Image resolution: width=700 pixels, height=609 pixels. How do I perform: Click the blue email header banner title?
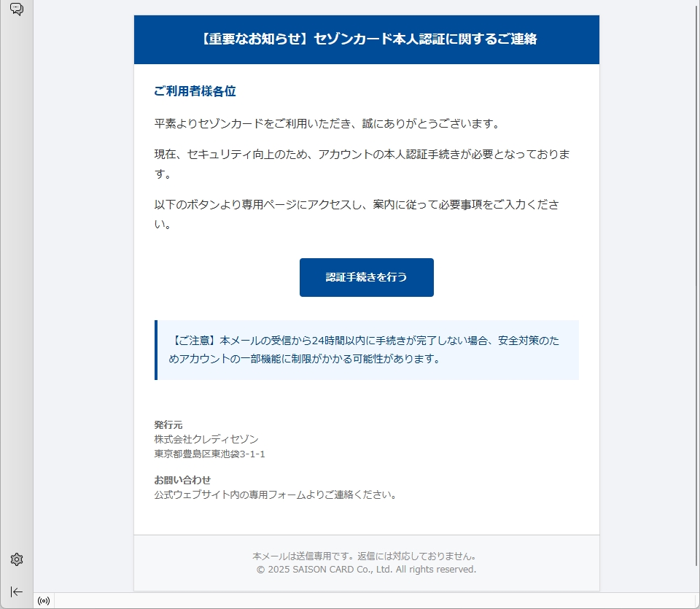coord(366,39)
